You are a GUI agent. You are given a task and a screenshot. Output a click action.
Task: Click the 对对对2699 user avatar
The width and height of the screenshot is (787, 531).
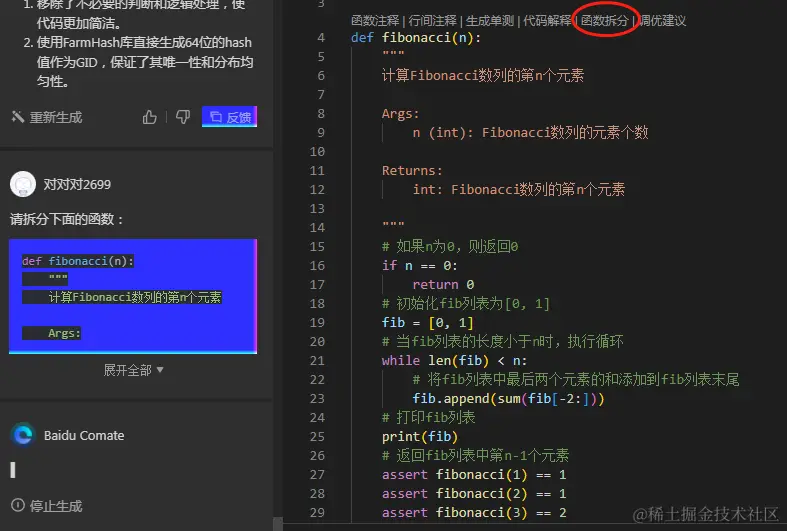coord(23,184)
